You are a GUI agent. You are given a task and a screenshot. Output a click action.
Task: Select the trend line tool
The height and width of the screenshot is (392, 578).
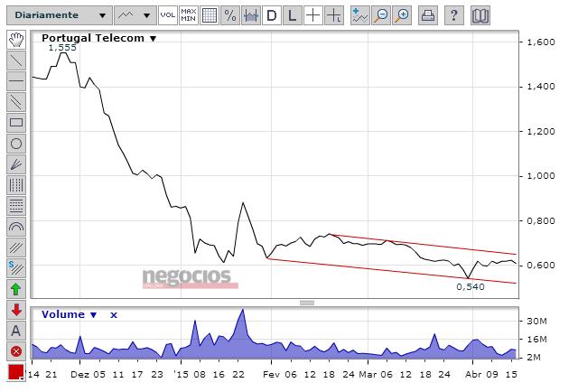[16, 61]
